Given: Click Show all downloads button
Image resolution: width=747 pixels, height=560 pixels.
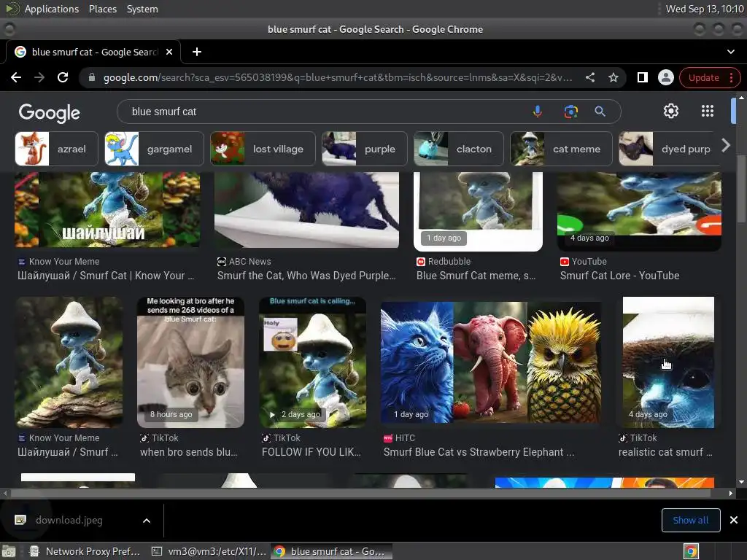Looking at the screenshot, I should tap(691, 520).
